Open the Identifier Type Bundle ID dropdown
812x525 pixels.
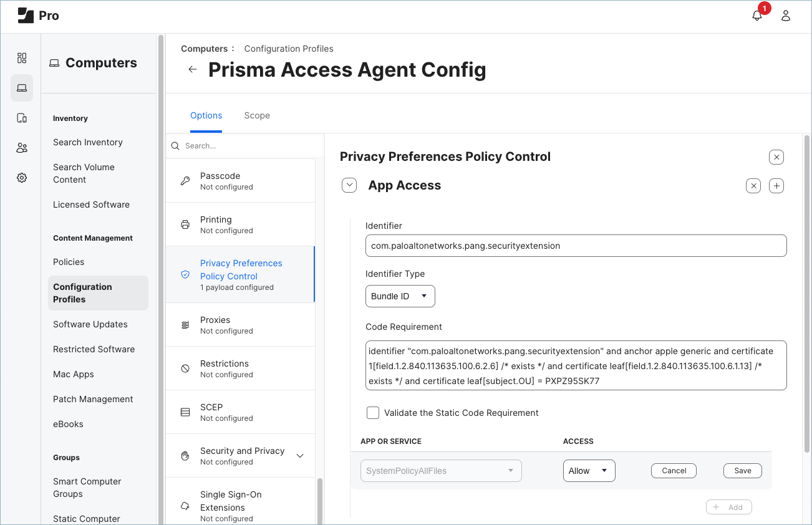(x=400, y=296)
